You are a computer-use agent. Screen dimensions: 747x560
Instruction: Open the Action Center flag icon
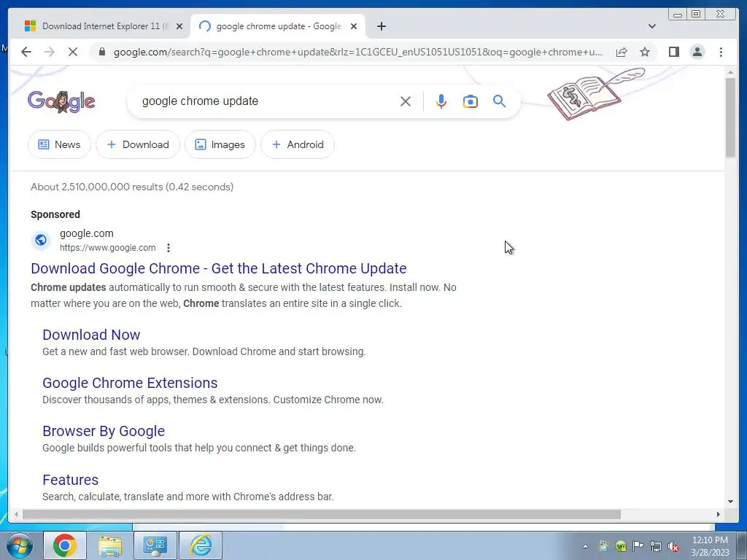pos(638,546)
